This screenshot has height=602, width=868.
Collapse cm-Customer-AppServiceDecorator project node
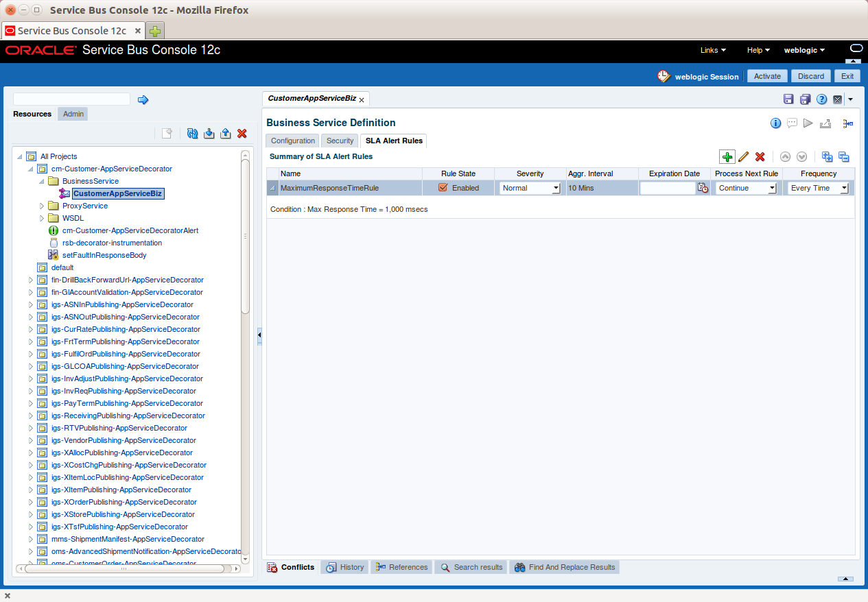pos(30,169)
